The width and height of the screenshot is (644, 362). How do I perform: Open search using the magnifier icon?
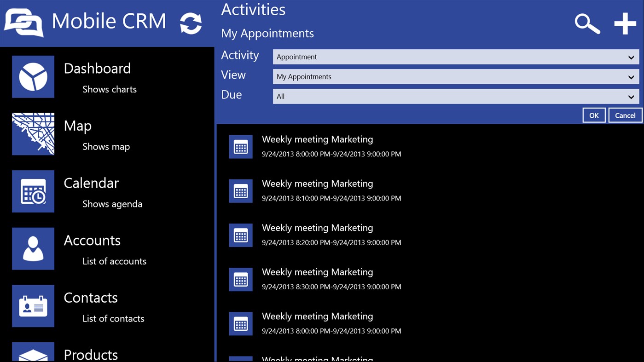587,23
